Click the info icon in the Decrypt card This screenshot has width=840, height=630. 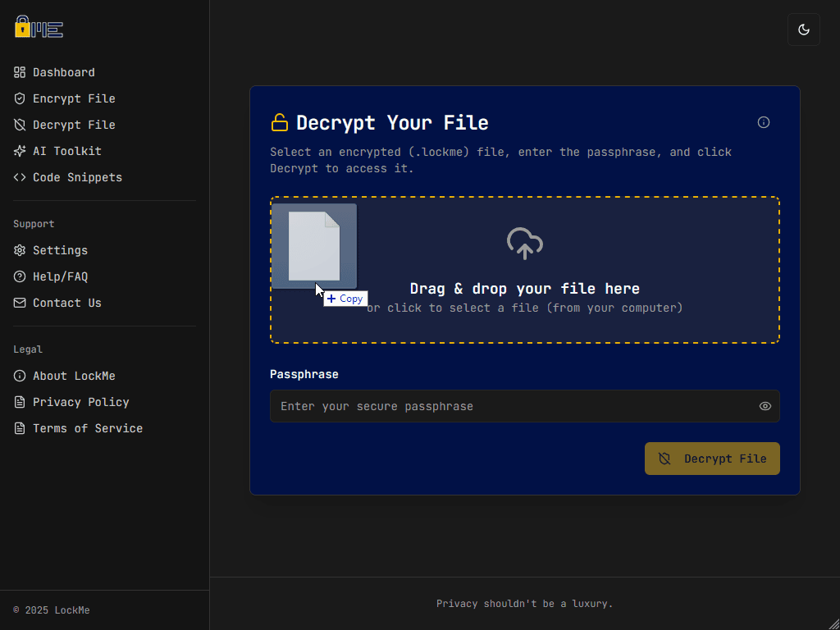click(x=764, y=122)
